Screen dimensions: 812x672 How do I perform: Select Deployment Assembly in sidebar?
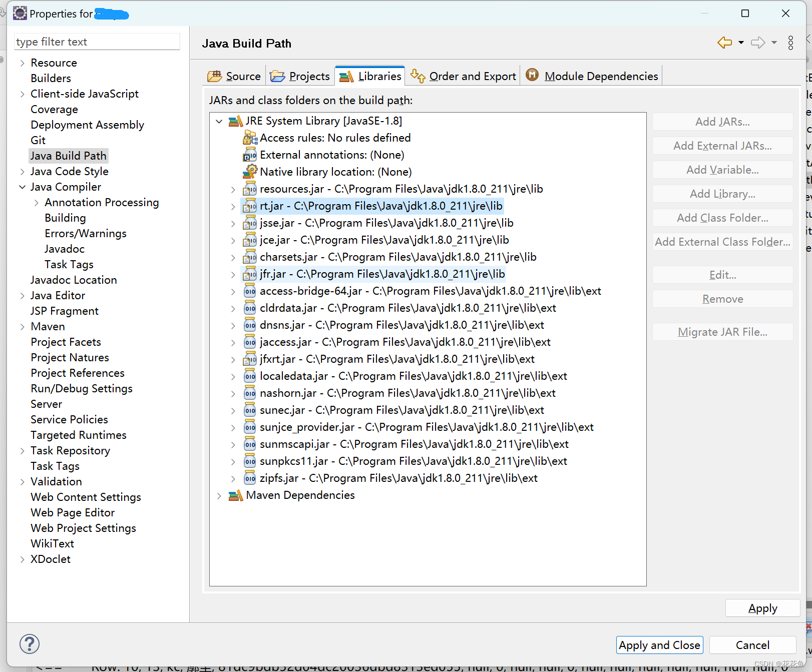point(87,125)
